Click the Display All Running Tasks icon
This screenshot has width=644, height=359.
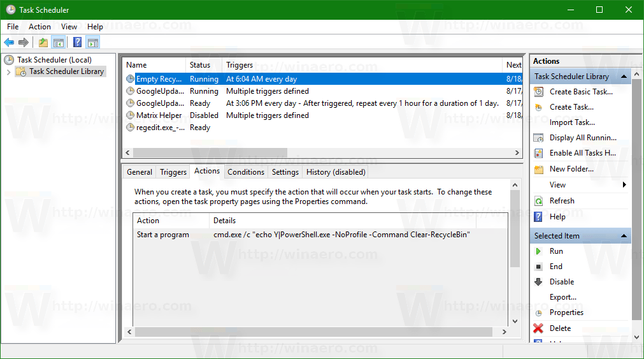coord(538,138)
